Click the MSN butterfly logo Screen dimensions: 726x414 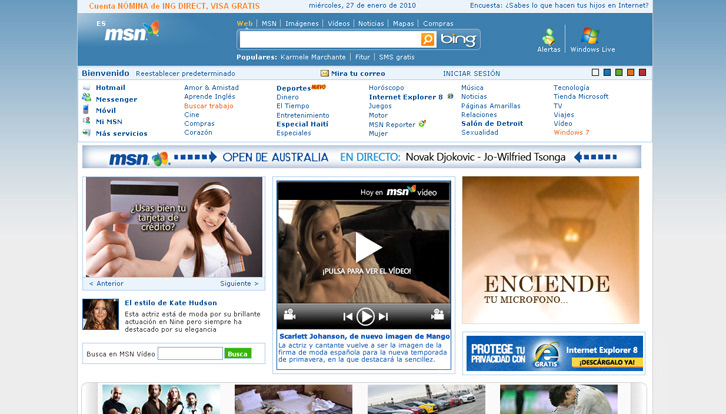(132, 32)
